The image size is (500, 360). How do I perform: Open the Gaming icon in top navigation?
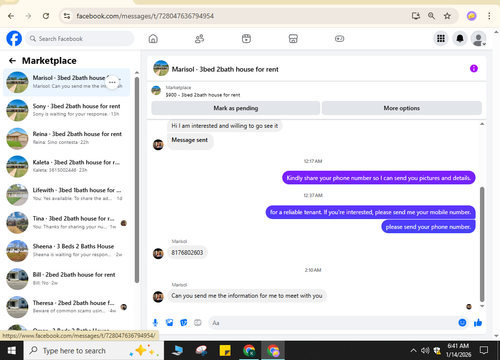339,39
